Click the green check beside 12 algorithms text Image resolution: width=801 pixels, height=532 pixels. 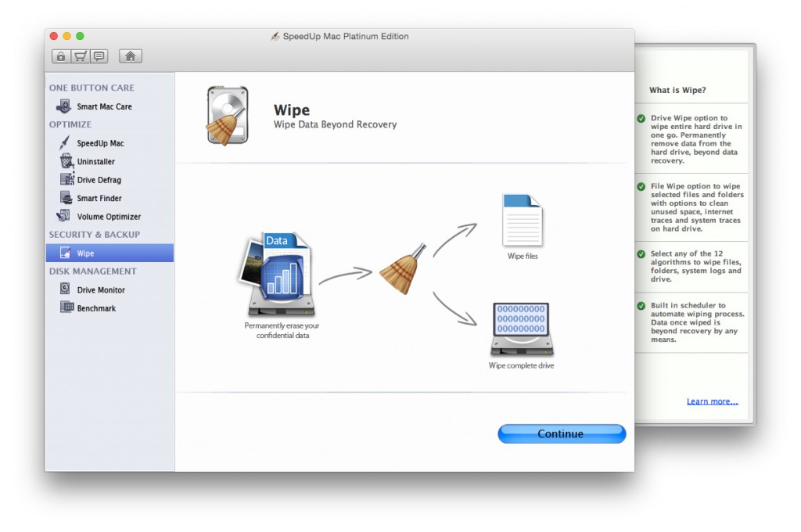pyautogui.click(x=641, y=254)
